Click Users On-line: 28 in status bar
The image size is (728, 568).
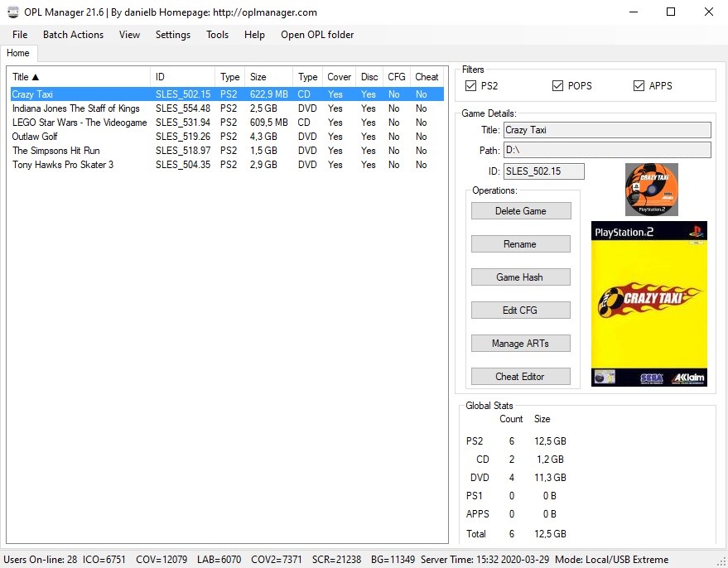coord(41,560)
